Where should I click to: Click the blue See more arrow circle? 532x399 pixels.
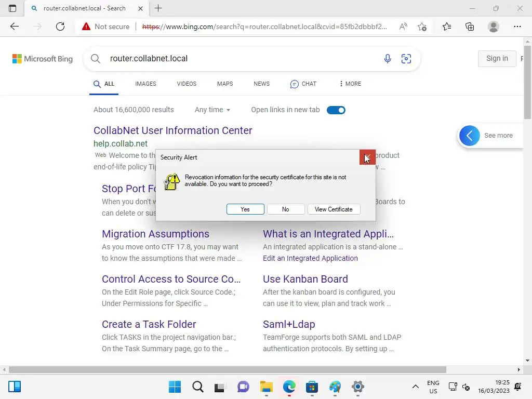470,136
